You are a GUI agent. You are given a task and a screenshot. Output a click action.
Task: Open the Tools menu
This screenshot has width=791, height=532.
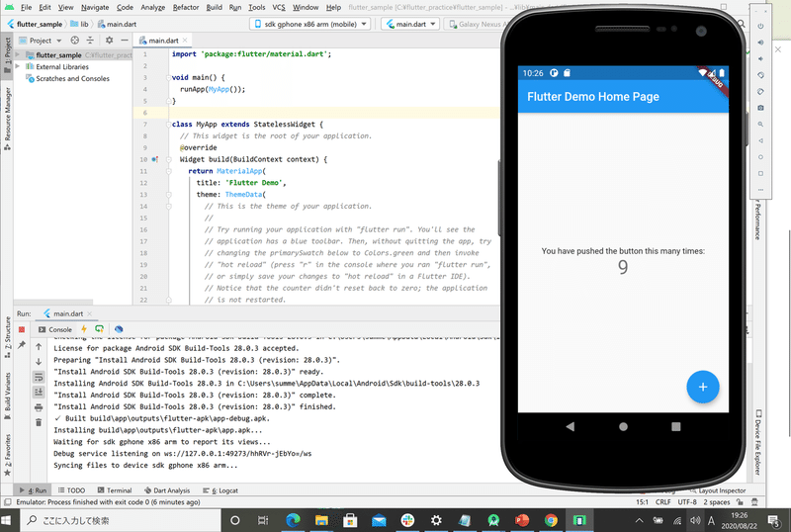click(x=256, y=8)
